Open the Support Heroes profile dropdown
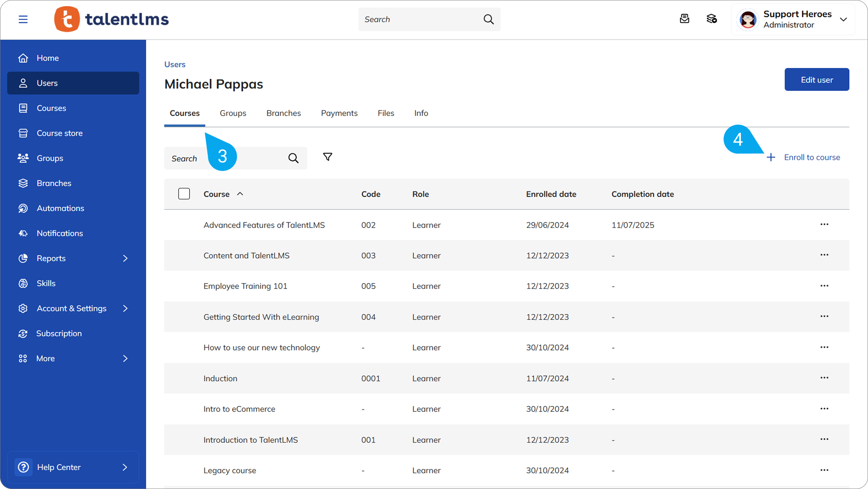Screen dimensions: 868x489 pos(843,19)
